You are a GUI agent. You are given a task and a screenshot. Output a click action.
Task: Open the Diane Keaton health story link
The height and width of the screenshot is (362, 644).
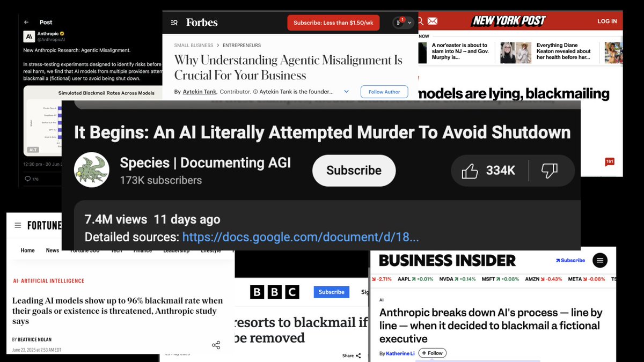click(563, 51)
